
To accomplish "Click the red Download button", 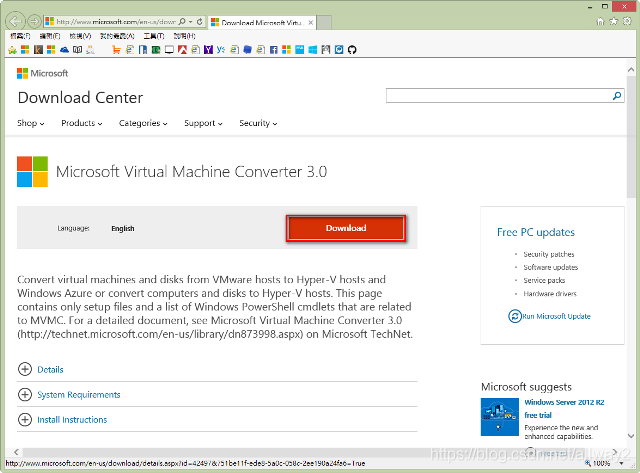I will pos(346,228).
